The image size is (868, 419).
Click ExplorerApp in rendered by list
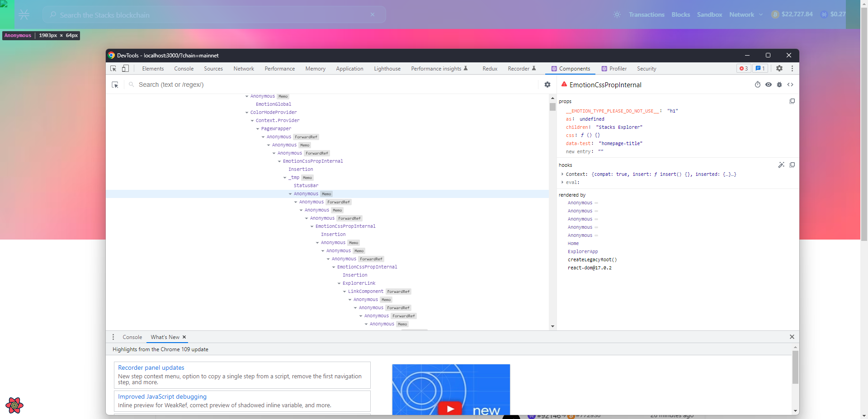(x=583, y=252)
